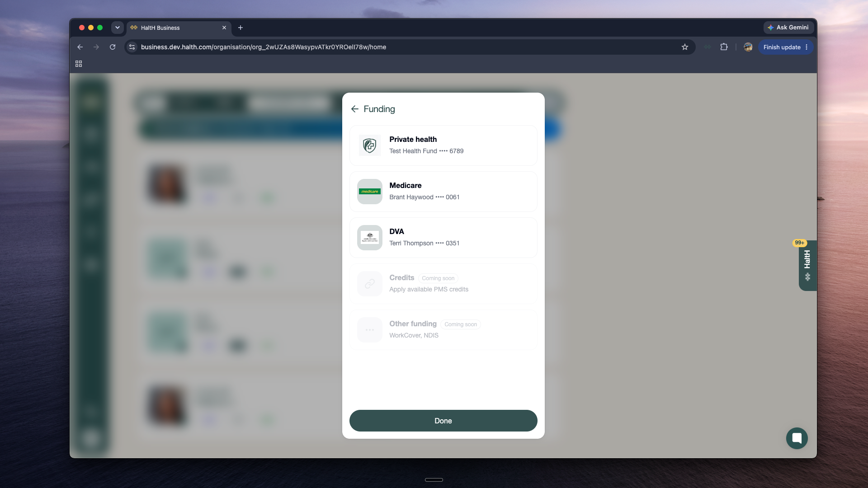The height and width of the screenshot is (488, 868).
Task: View site information icon in address bar
Action: click(x=132, y=47)
